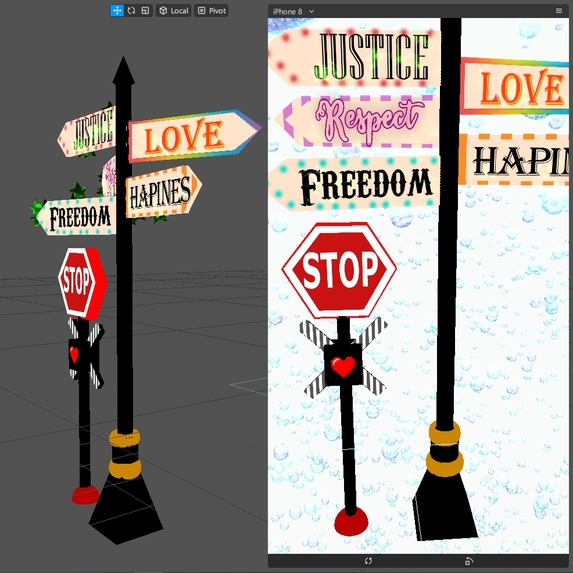
Task: Select the Move (position) manipulator tool
Action: click(117, 11)
